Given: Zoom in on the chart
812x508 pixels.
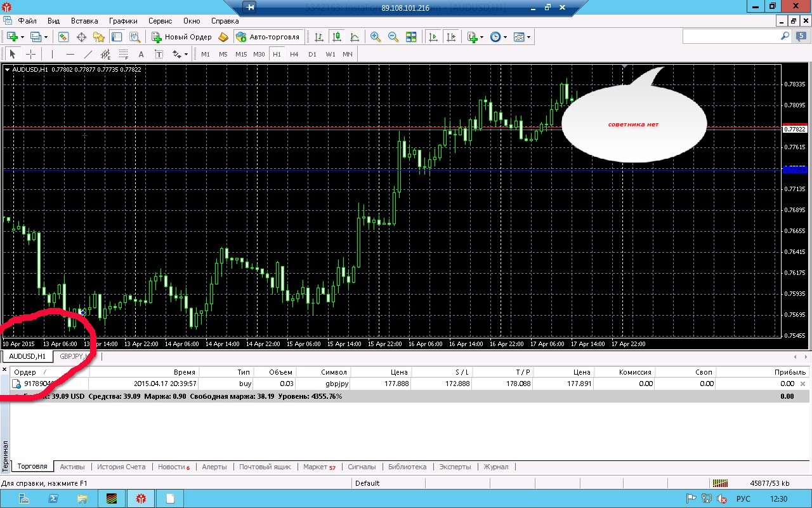Looking at the screenshot, I should point(376,37).
